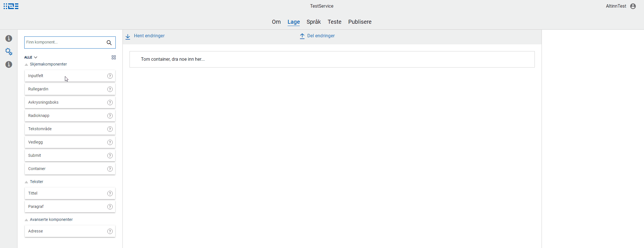Show help for Adresse component

pos(110,231)
